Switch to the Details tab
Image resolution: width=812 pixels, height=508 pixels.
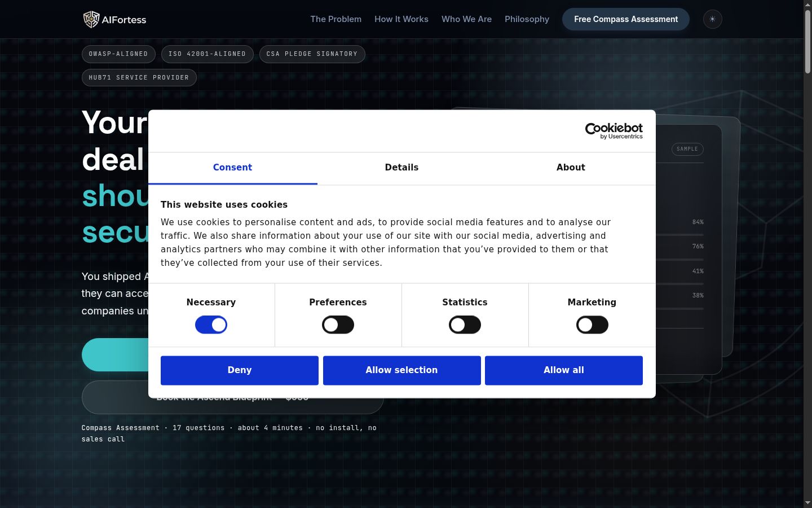tap(401, 168)
